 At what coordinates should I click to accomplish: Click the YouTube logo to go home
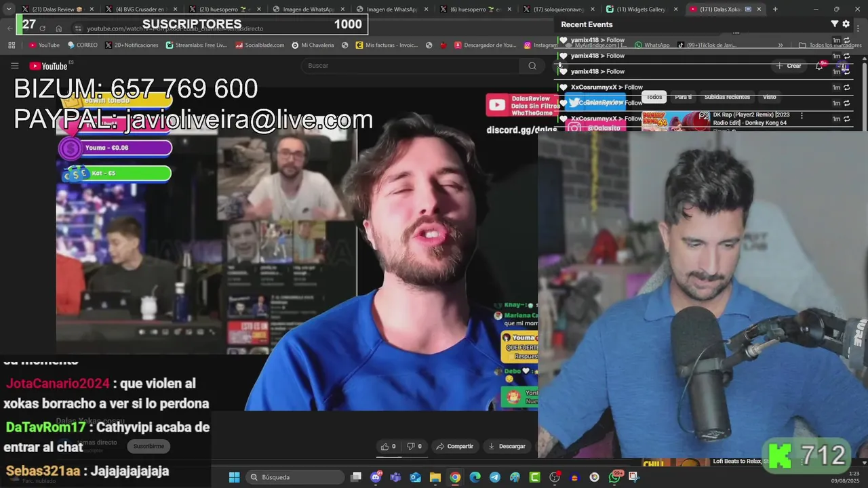click(48, 66)
